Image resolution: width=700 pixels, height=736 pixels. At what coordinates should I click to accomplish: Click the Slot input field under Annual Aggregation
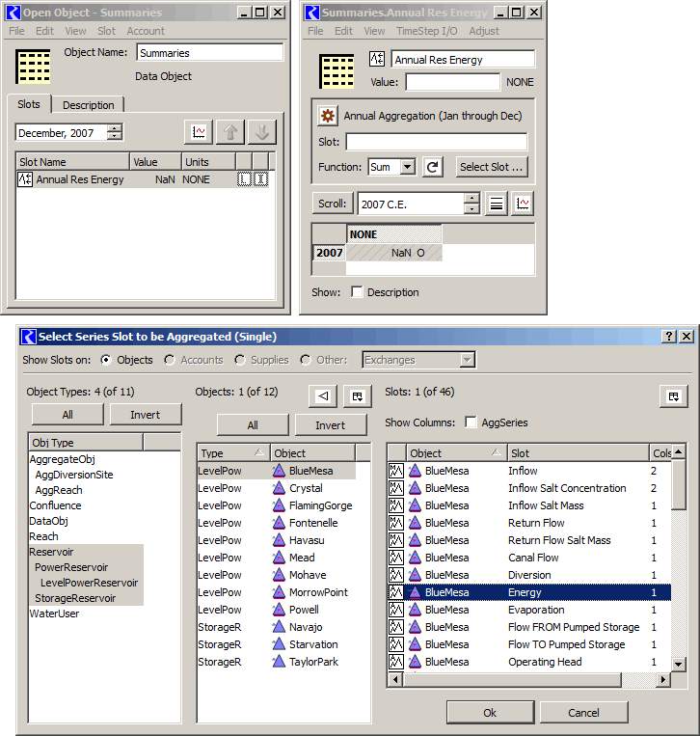click(437, 142)
